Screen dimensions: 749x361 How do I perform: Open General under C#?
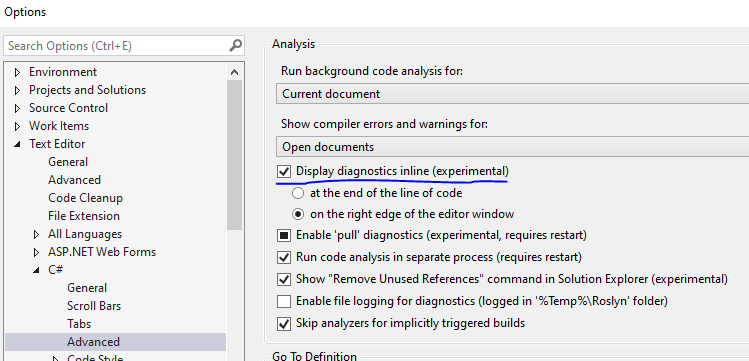click(87, 288)
